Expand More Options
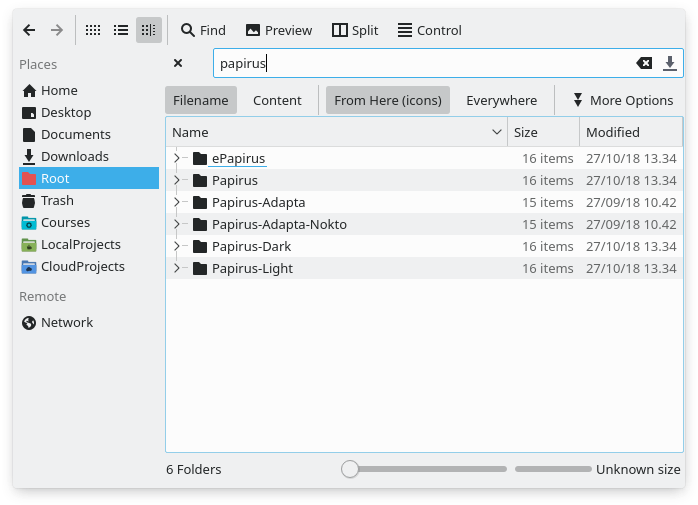 coord(623,100)
